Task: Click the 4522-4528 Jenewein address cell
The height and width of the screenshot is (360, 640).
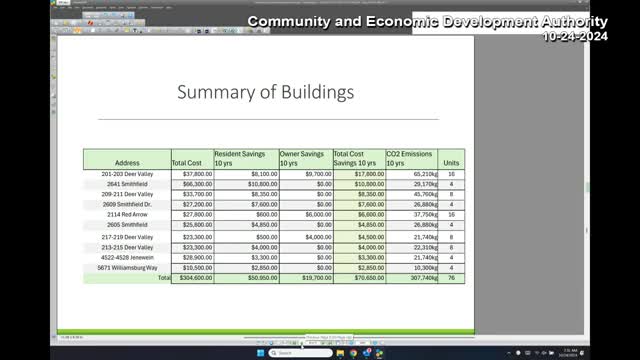Action: pos(127,258)
